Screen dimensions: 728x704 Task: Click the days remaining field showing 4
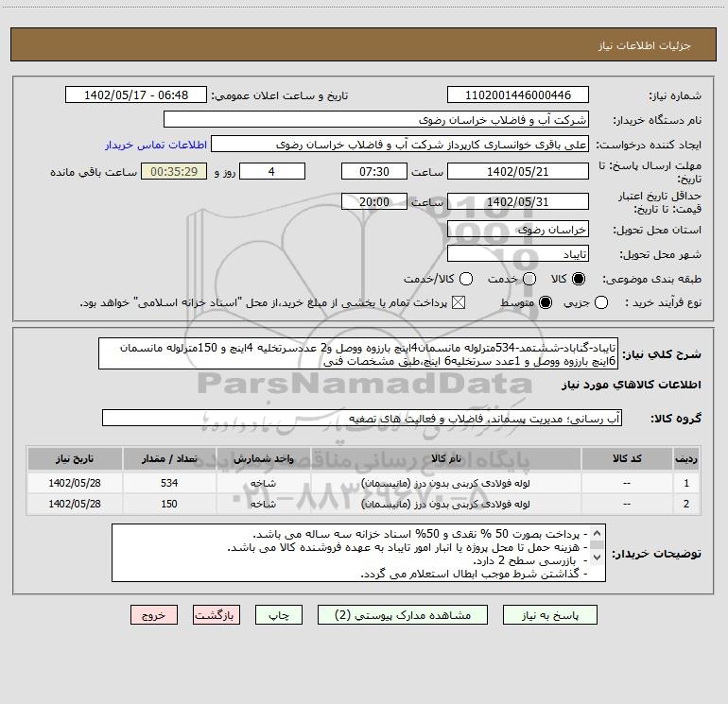pos(272,172)
